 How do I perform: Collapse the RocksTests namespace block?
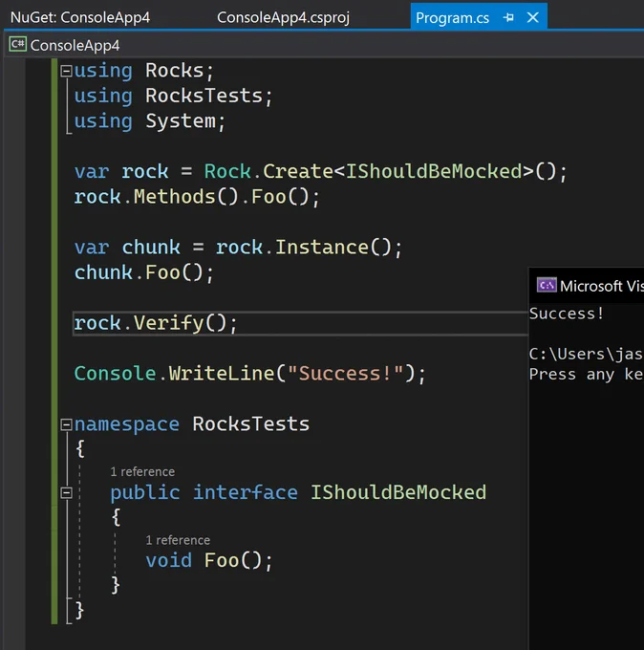coord(66,424)
